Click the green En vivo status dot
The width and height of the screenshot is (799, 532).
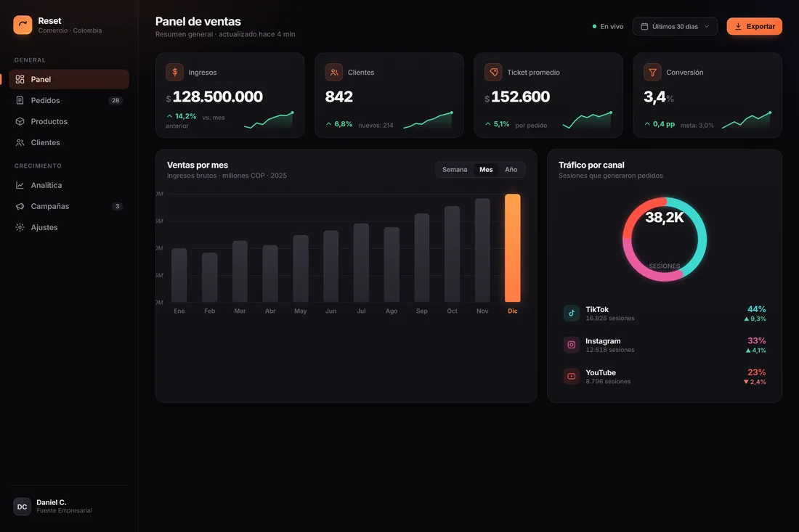point(594,26)
